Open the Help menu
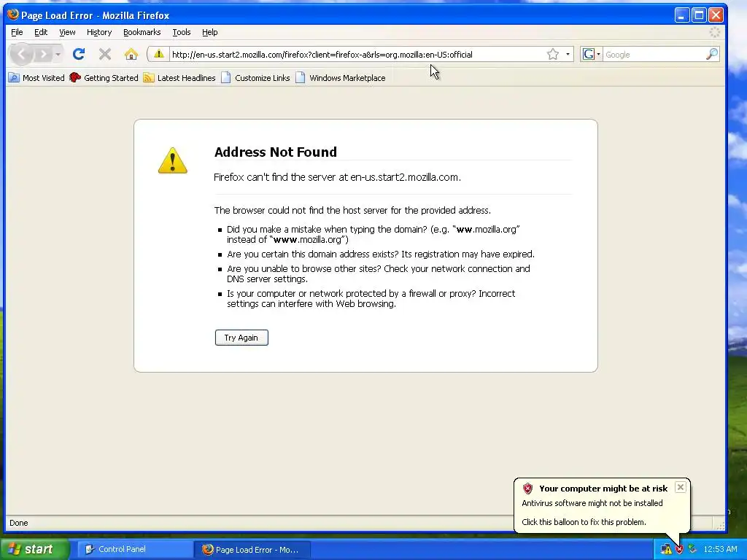747x560 pixels. coord(209,32)
